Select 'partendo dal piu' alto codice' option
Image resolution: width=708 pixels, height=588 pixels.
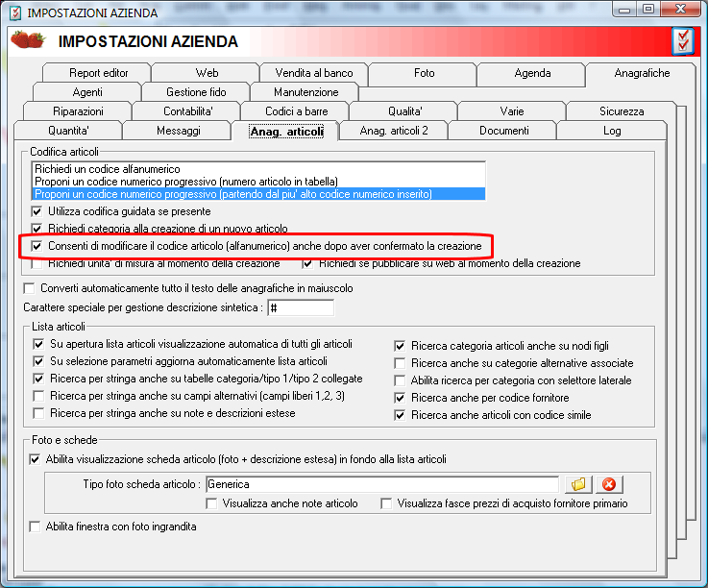[x=258, y=194]
